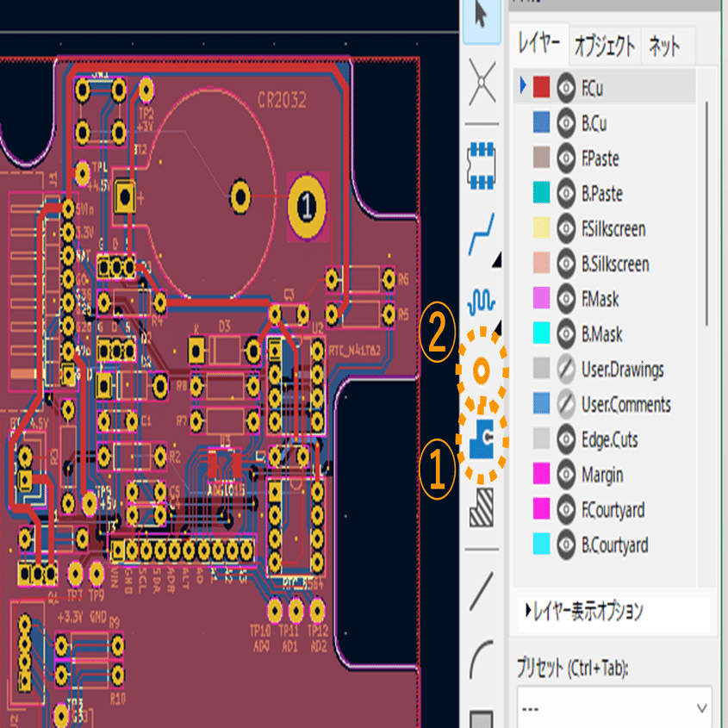
Task: Switch to the ネット tab
Action: 664,46
